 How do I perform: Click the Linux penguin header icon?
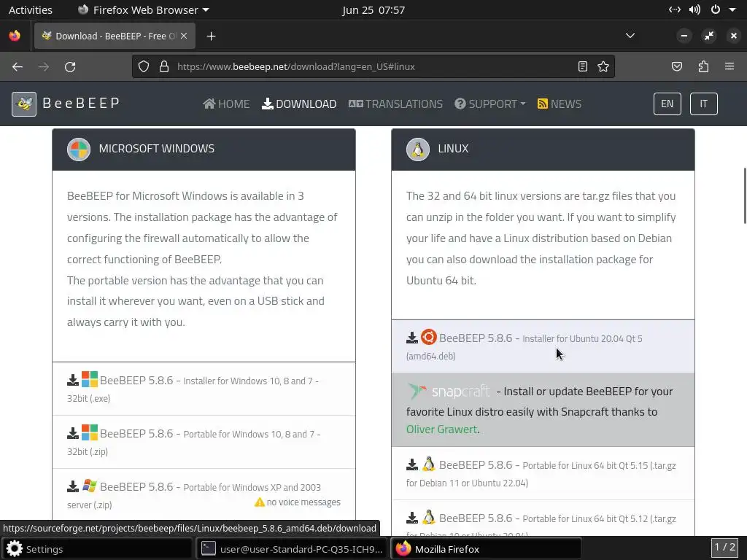coord(418,149)
